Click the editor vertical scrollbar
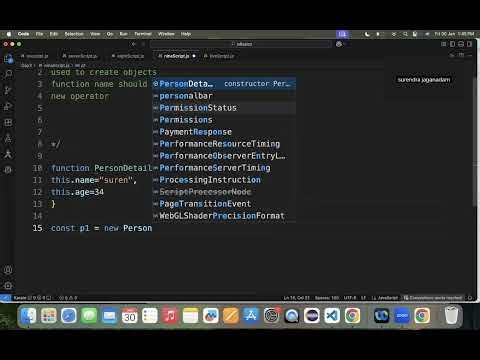 pyautogui.click(x=474, y=143)
